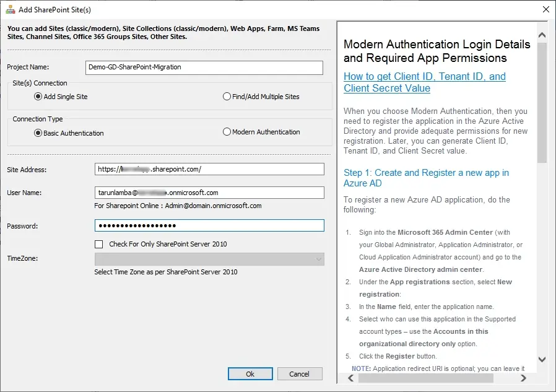The image size is (556, 392).
Task: Click the Cancel button
Action: coord(300,374)
